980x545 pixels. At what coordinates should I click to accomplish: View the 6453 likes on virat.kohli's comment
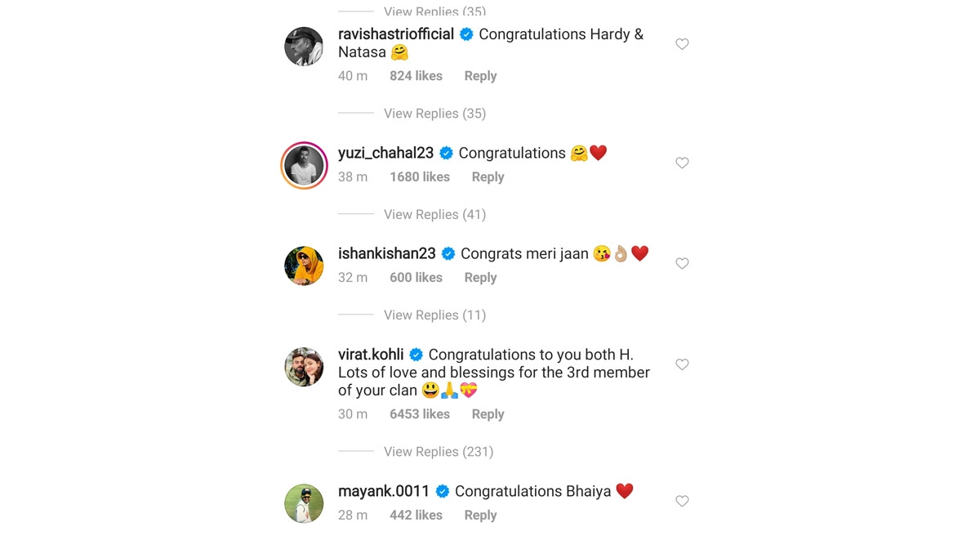(x=420, y=414)
